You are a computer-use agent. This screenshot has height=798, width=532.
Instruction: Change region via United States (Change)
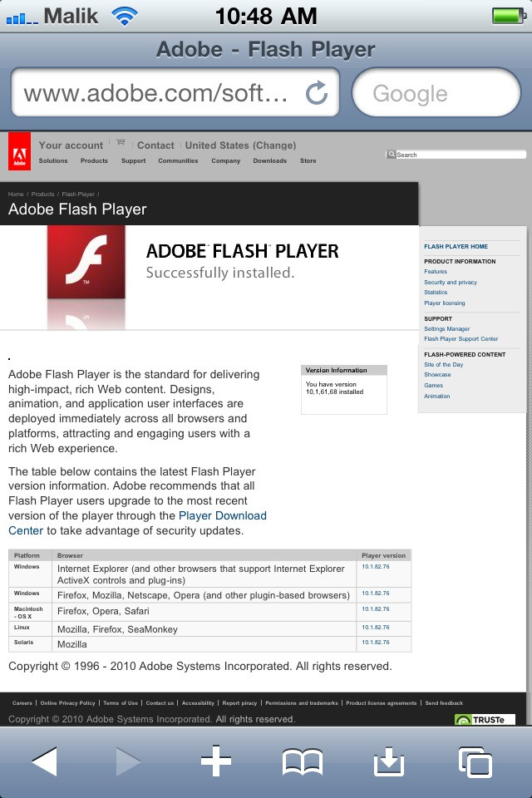click(240, 145)
